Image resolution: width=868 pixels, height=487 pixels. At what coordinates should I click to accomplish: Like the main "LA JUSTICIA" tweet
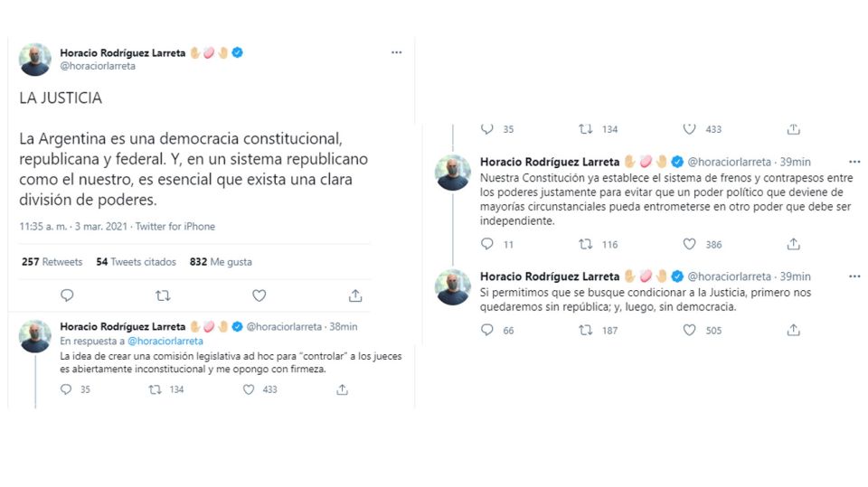click(x=259, y=295)
